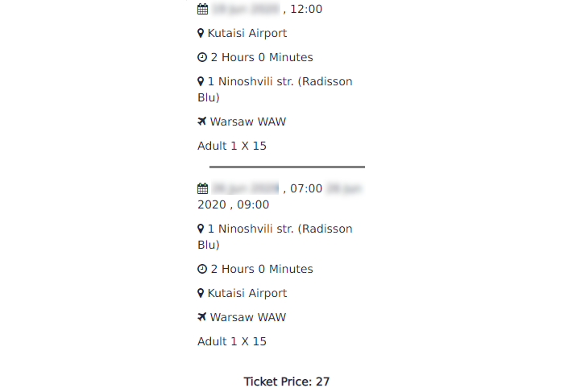Click the second Warsaw WAW label
This screenshot has width=572, height=392.
(x=248, y=317)
